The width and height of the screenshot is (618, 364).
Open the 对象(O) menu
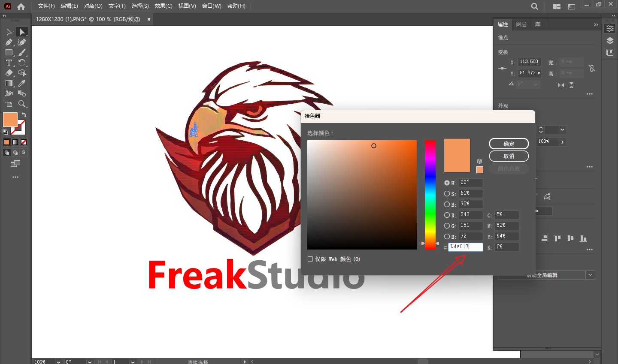[93, 6]
